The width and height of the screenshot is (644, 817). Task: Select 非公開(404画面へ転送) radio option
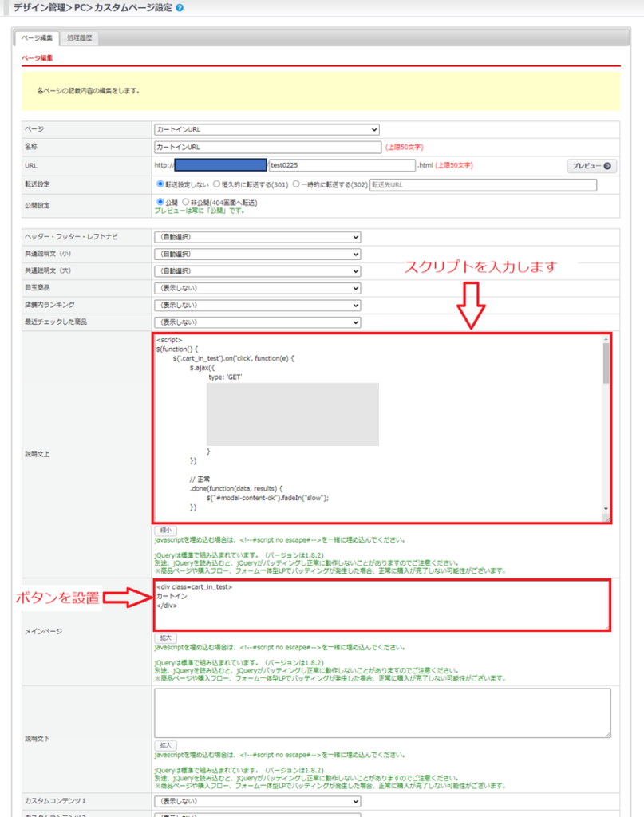(185, 202)
